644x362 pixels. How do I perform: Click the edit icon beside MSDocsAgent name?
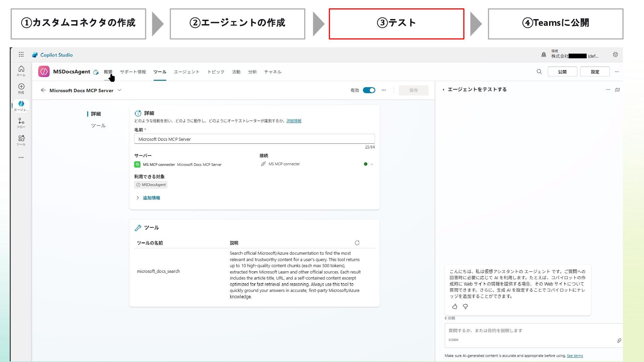click(96, 72)
